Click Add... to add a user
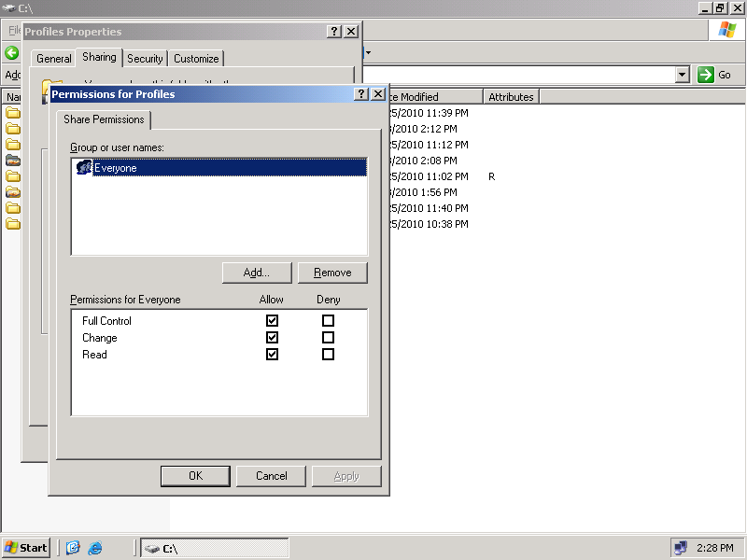 pyautogui.click(x=257, y=273)
